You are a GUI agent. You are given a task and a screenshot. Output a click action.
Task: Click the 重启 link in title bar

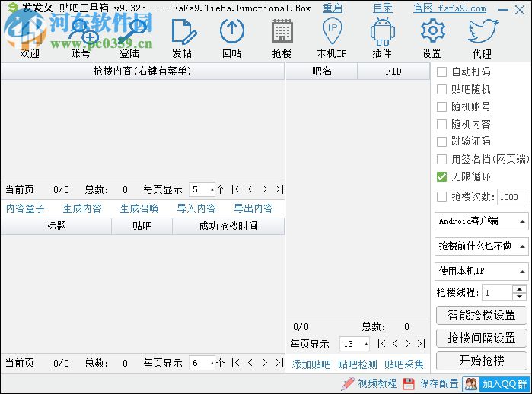pyautogui.click(x=333, y=8)
